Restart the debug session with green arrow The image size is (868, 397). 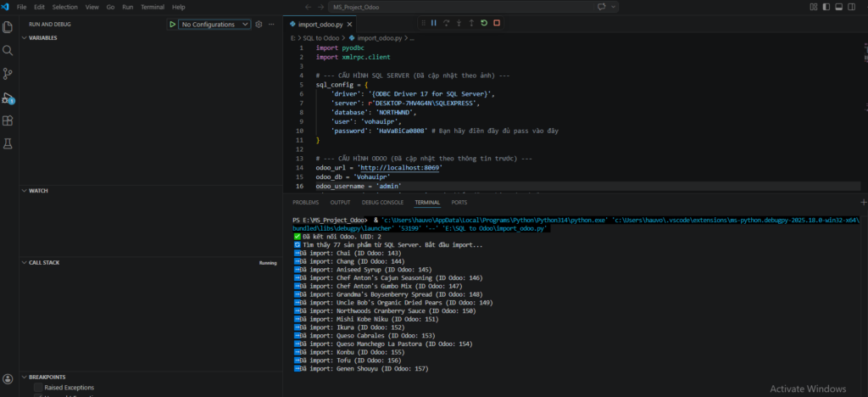tap(484, 24)
